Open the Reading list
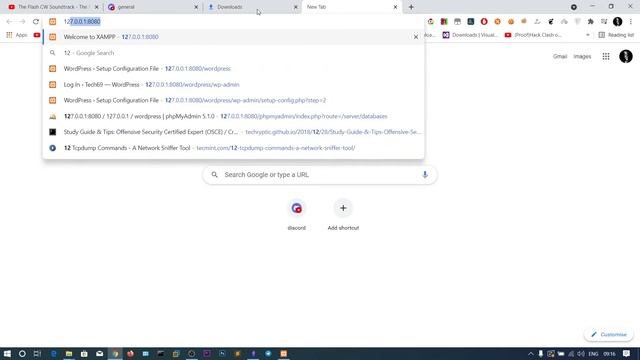The height and width of the screenshot is (360, 640). (616, 35)
